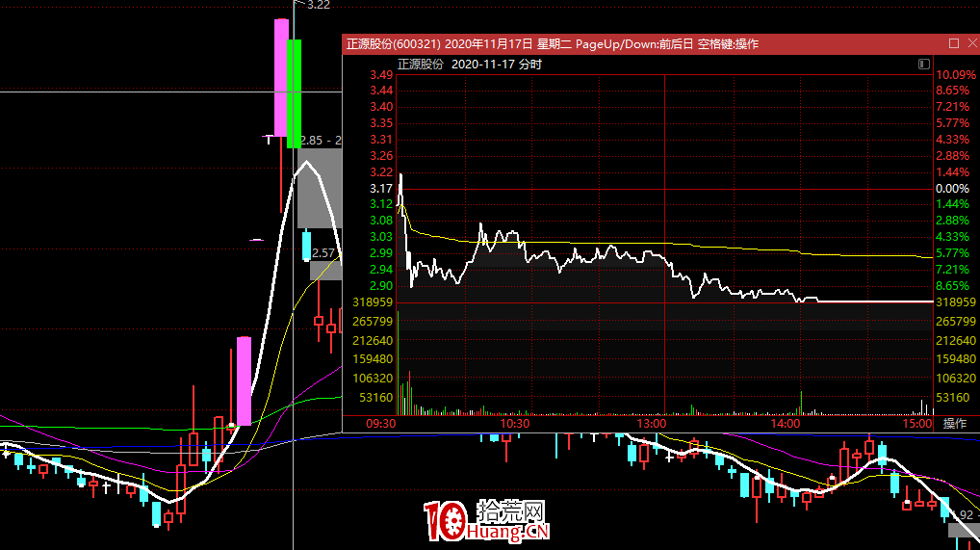Select the green 2.90 price axis label
The width and height of the screenshot is (980, 550).
(381, 286)
